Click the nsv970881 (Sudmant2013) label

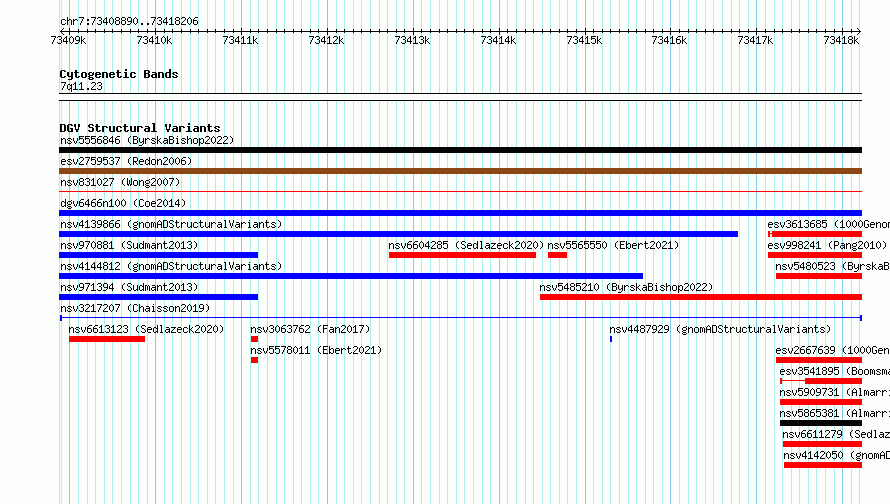[129, 245]
